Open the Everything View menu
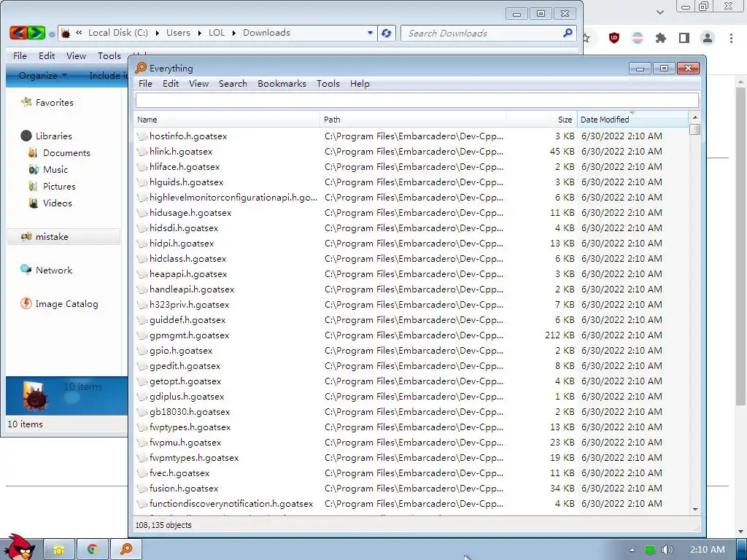 tap(198, 84)
